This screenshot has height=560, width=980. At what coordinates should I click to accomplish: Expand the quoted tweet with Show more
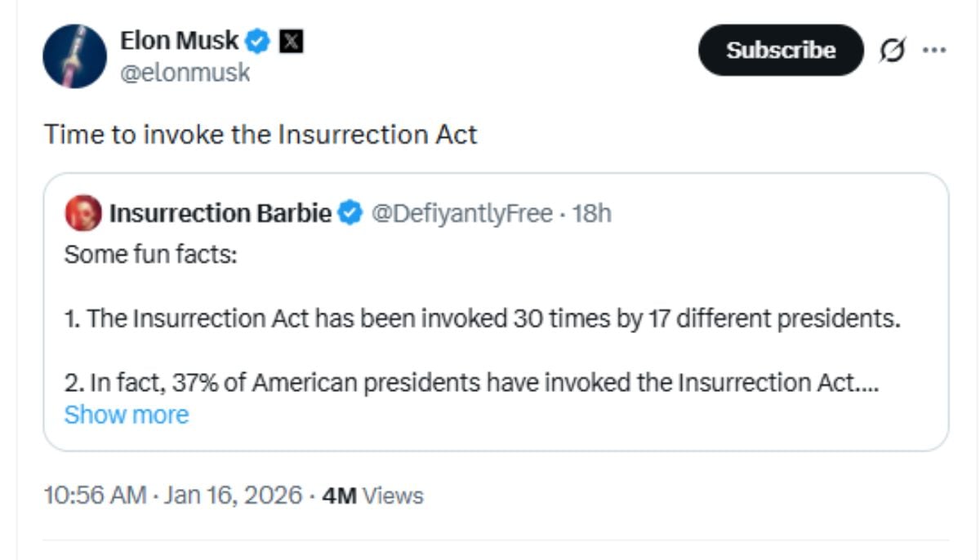click(127, 415)
